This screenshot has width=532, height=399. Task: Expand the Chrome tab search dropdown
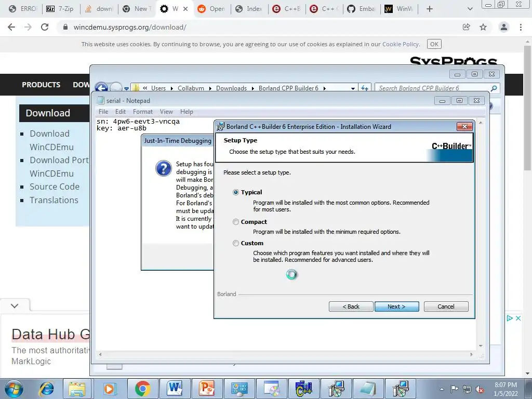coord(470,9)
